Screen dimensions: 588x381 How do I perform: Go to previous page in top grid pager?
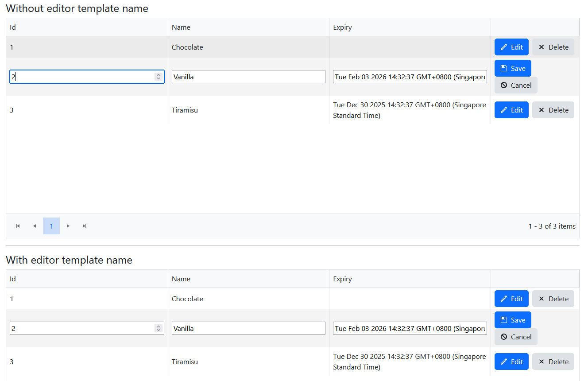[x=35, y=226]
